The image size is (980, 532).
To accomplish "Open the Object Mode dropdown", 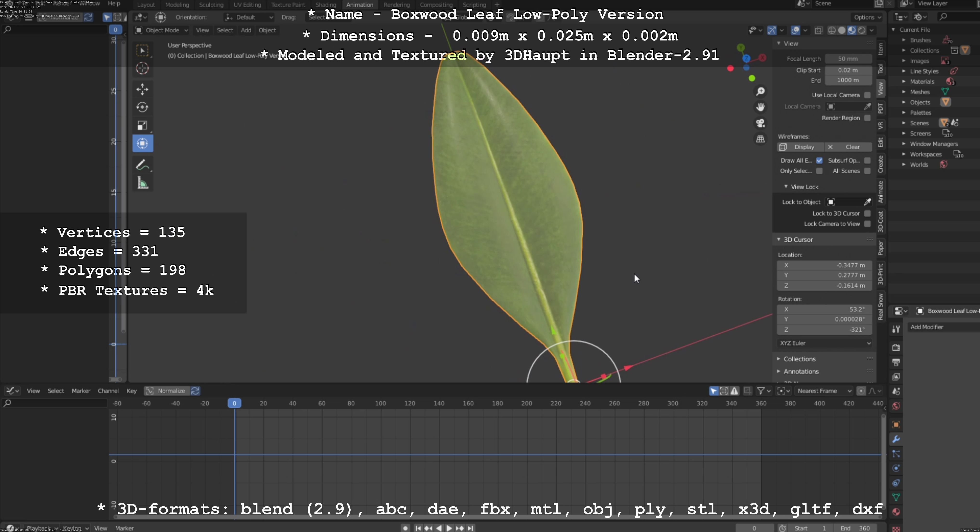I will pos(162,30).
